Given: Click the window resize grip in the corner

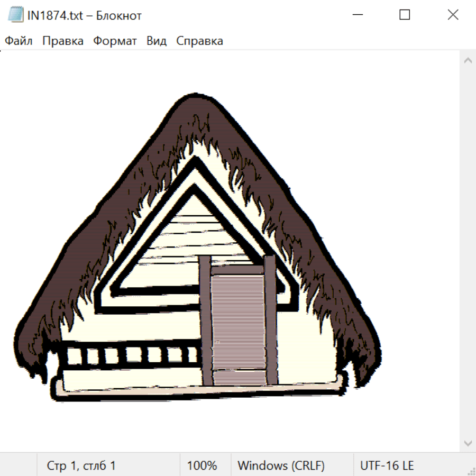Looking at the screenshot, I should coord(471,471).
